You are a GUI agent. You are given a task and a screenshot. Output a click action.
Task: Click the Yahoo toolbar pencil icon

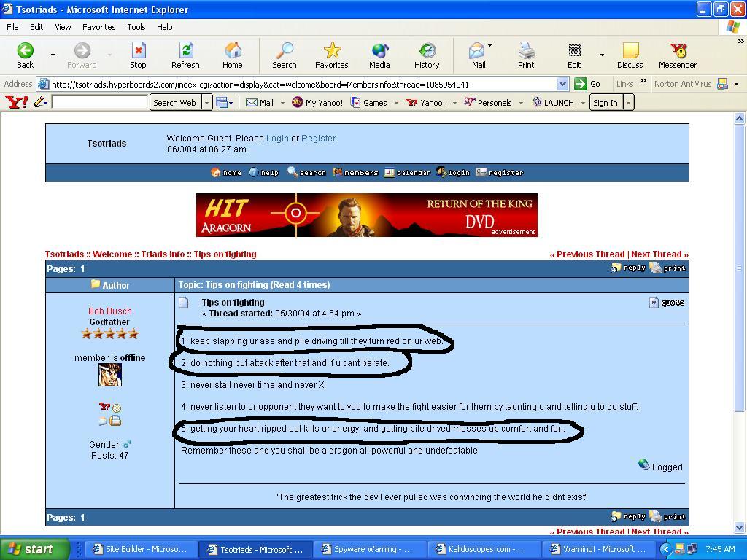39,102
